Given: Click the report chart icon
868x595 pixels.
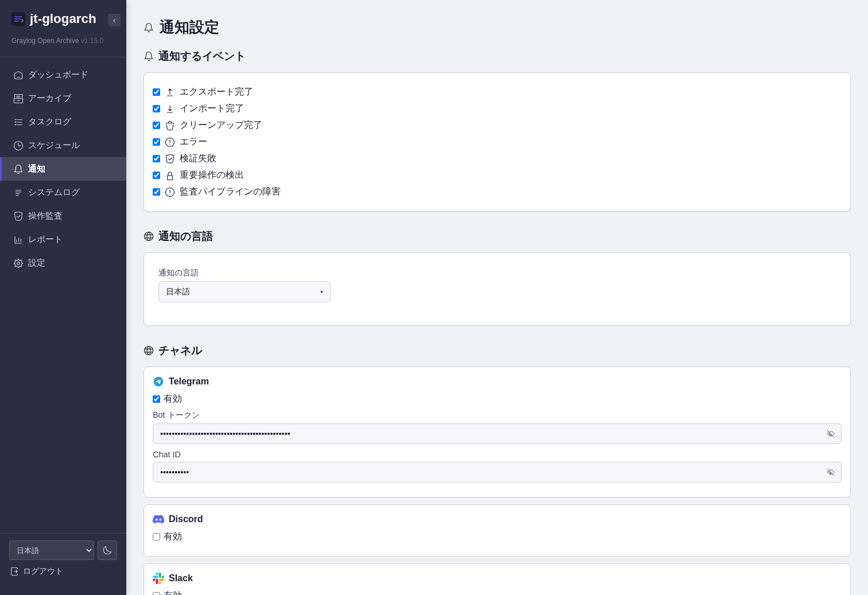Looking at the screenshot, I should click(x=18, y=240).
